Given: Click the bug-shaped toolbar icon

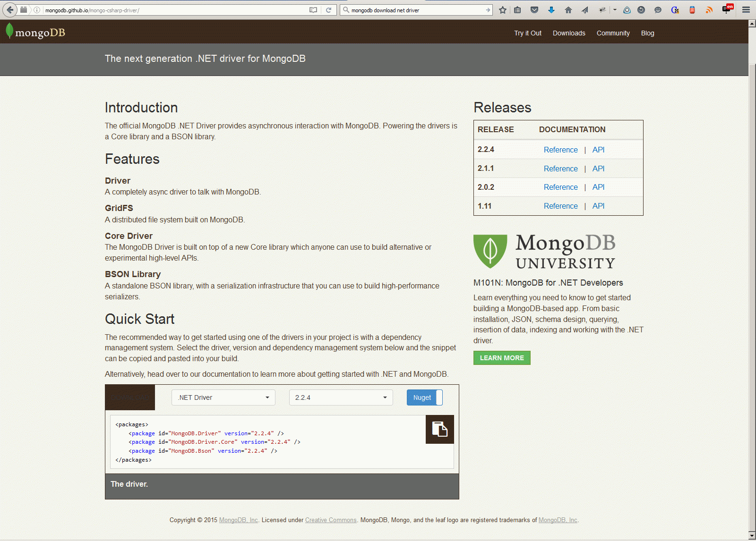Looking at the screenshot, I should pos(602,10).
